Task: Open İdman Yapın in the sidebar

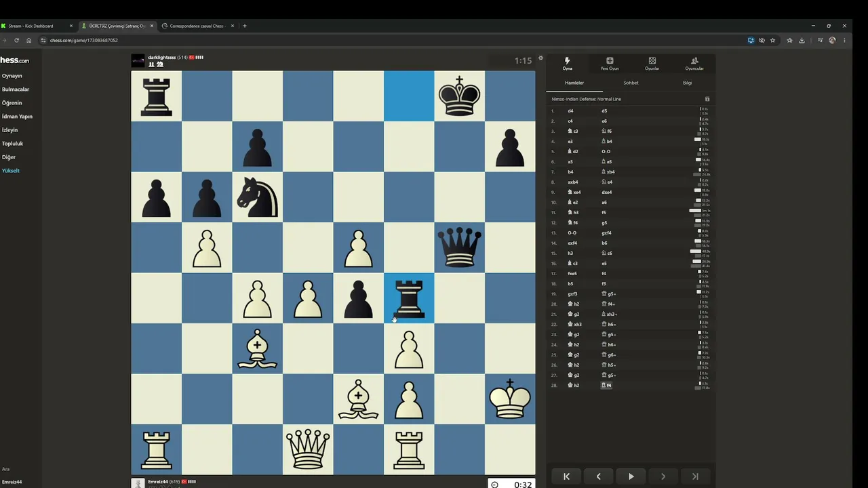Action: coord(17,117)
